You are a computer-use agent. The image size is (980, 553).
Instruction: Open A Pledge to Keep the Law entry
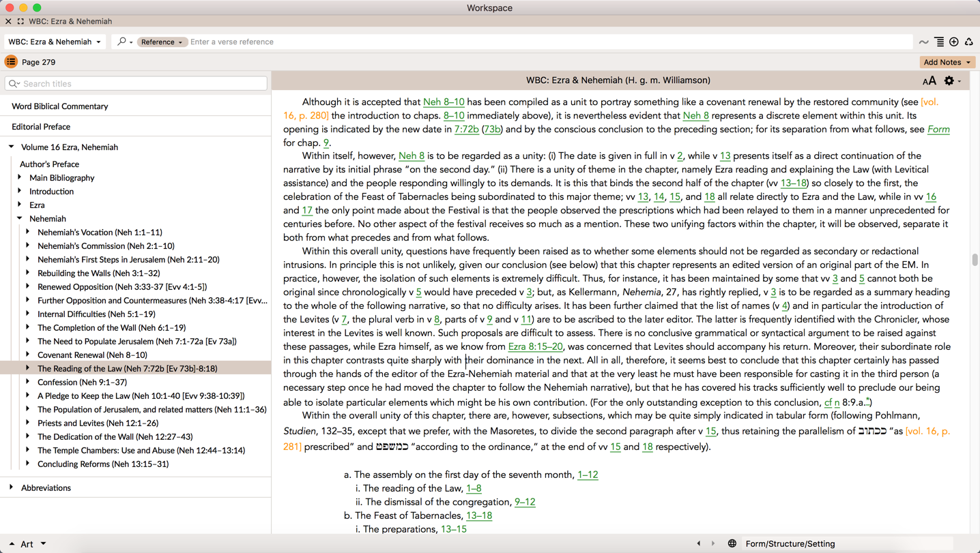(x=141, y=395)
